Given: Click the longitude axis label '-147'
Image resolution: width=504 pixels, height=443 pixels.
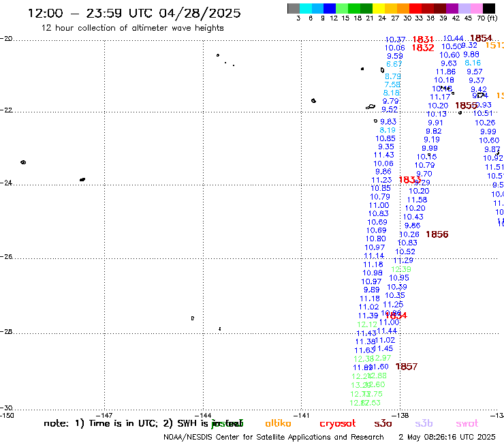Looking at the screenshot, I should pyautogui.click(x=104, y=415).
